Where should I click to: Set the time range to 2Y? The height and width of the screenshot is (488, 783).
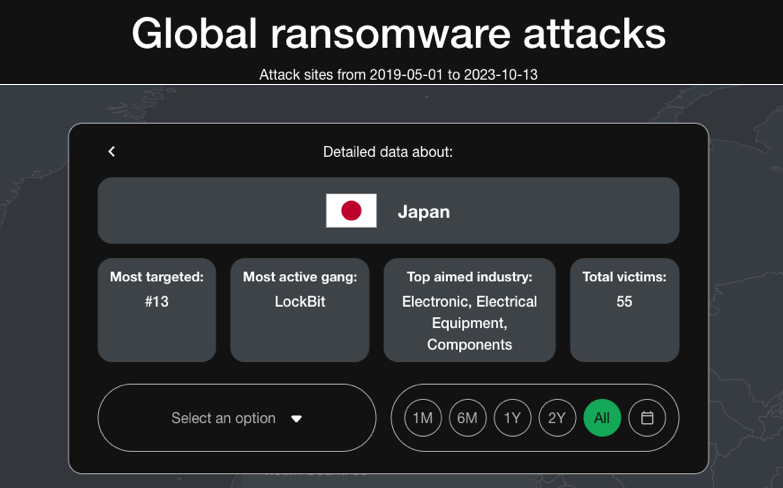point(557,418)
